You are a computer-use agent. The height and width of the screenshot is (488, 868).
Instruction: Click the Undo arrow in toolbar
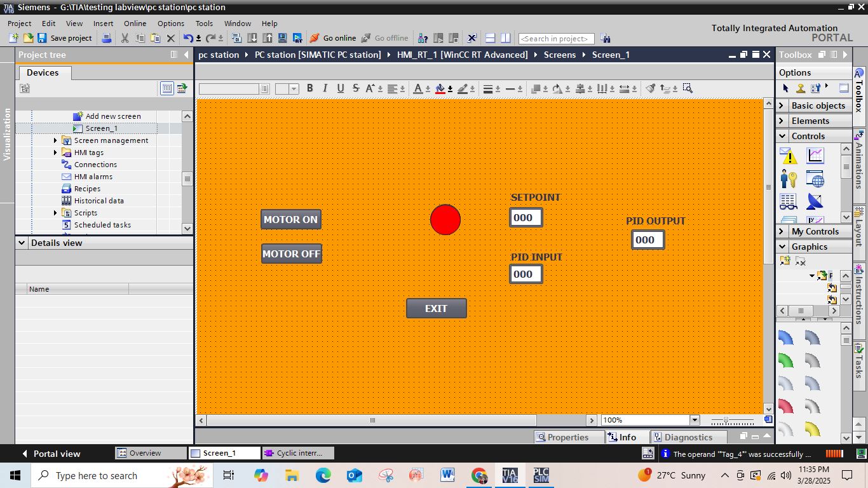pos(187,38)
